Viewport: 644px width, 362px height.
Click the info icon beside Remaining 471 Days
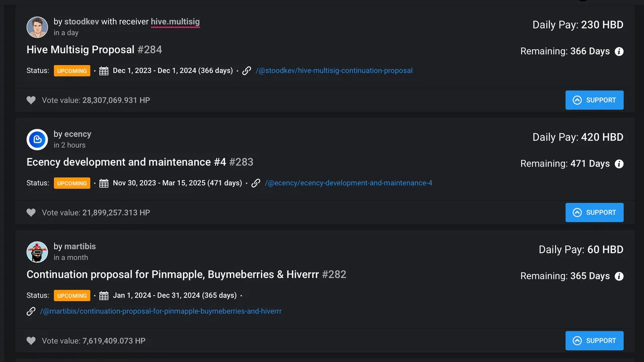tap(619, 164)
